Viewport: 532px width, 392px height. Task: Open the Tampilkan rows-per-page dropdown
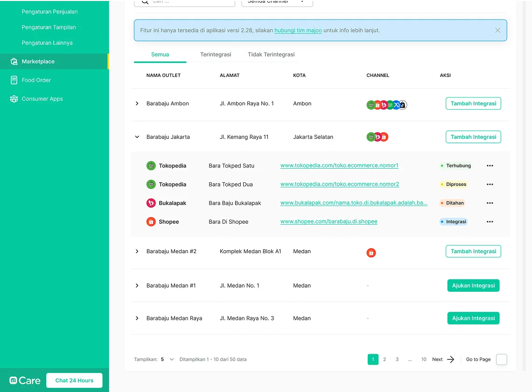[x=171, y=359]
